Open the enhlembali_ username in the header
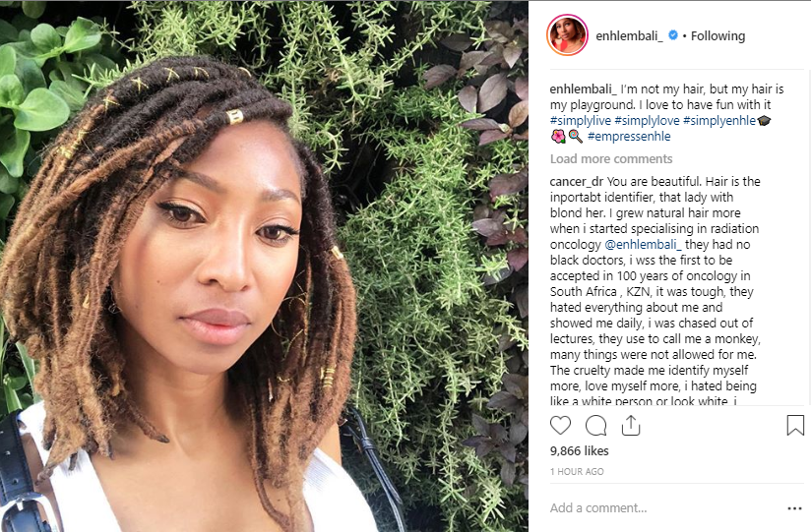 [x=629, y=35]
